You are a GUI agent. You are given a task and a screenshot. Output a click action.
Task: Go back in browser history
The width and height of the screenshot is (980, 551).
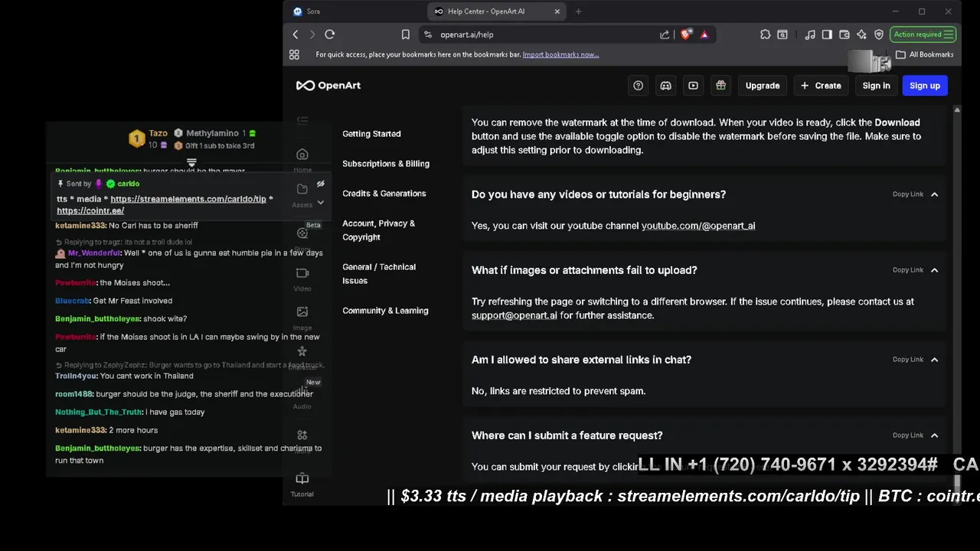(x=296, y=34)
